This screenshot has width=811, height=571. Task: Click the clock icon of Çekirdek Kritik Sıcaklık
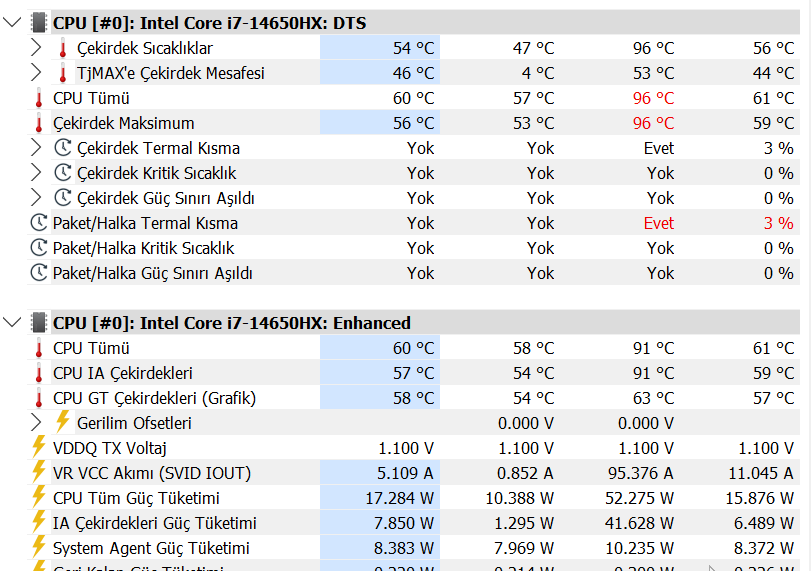63,172
